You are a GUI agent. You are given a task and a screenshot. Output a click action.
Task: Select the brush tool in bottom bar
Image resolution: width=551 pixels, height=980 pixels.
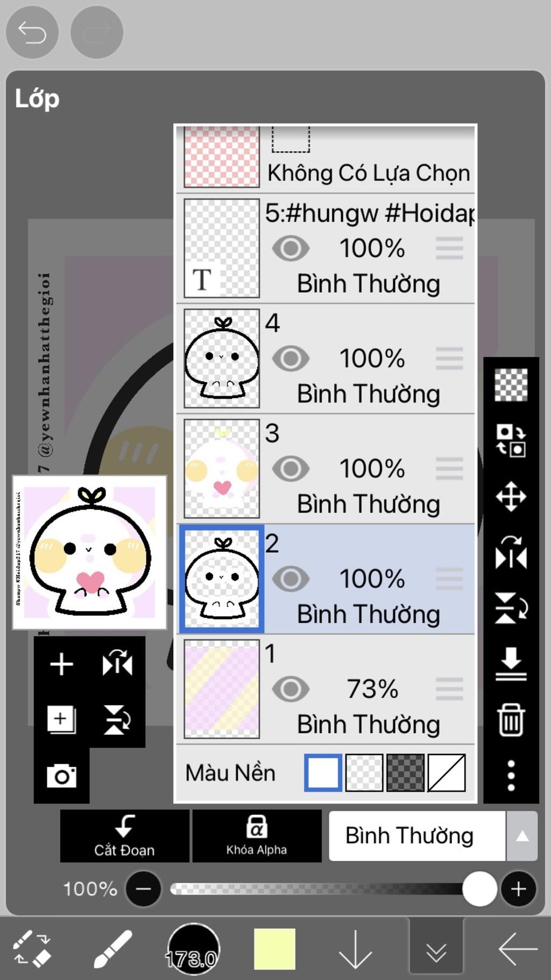(x=112, y=949)
